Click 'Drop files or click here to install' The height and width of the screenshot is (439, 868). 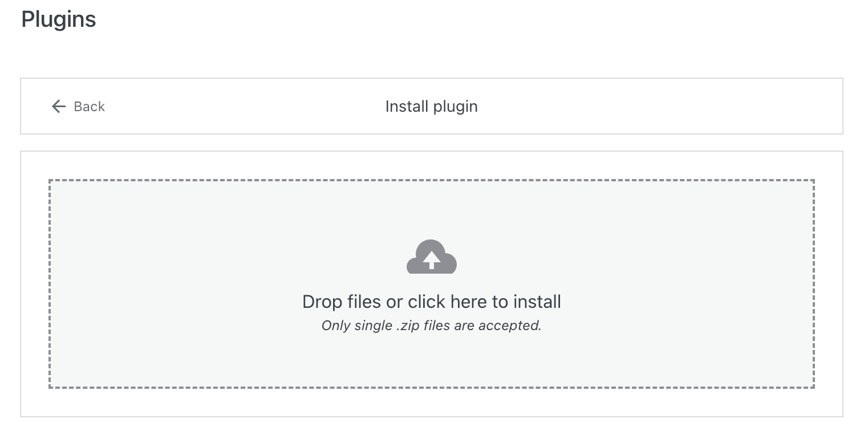pos(431,301)
